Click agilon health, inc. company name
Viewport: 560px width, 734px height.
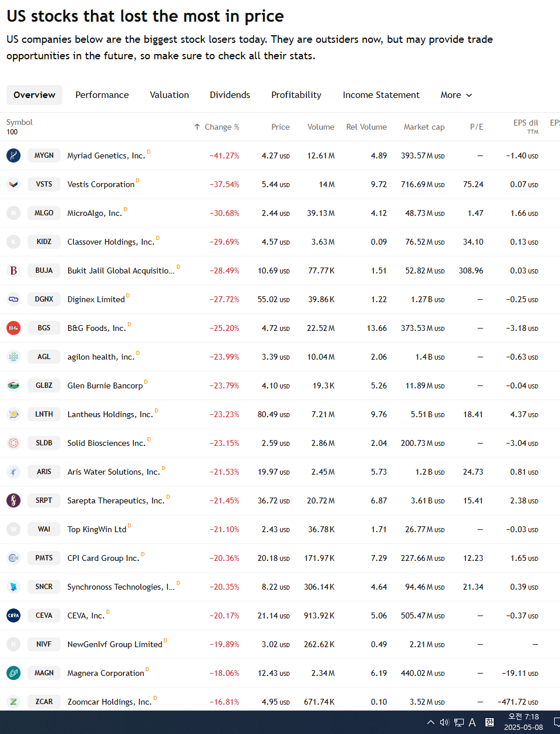(101, 357)
